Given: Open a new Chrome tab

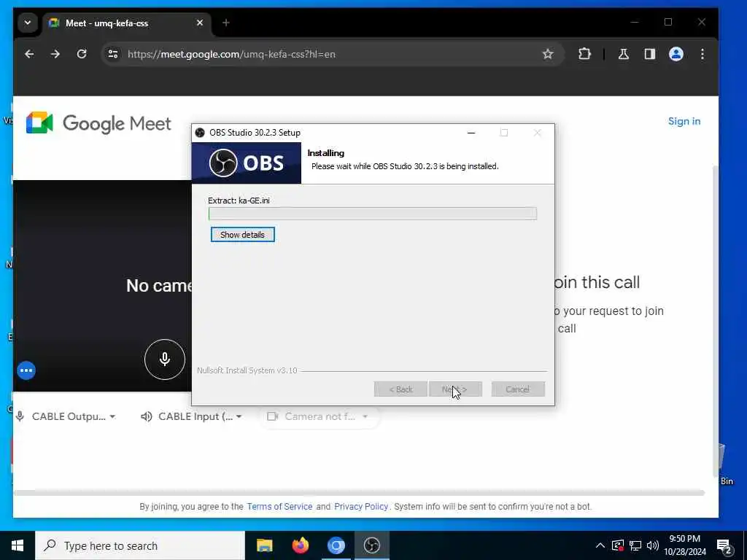Looking at the screenshot, I should [x=226, y=23].
